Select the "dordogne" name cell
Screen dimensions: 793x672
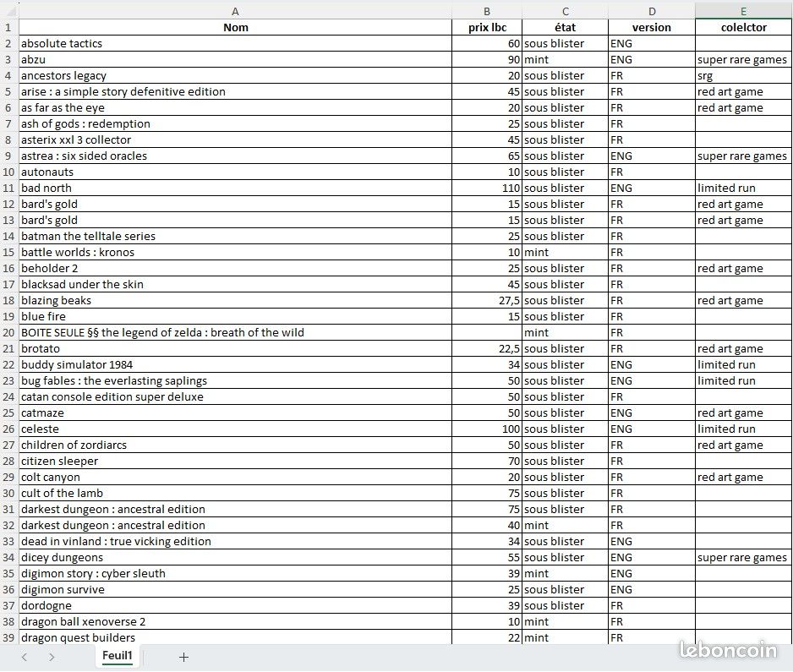(235, 606)
